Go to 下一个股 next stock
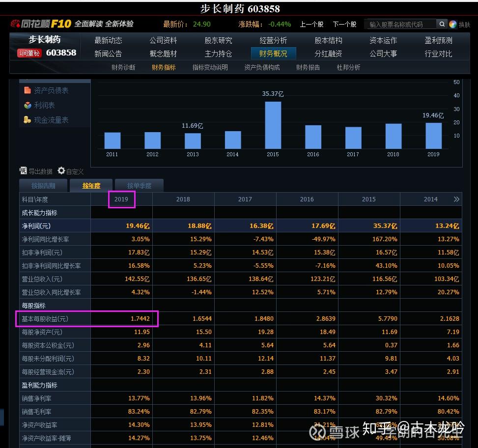 coord(344,25)
